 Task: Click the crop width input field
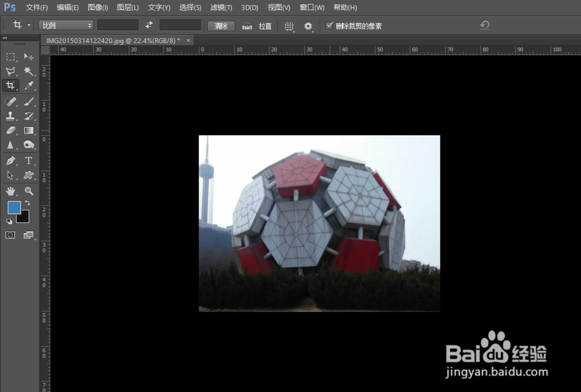pos(118,25)
